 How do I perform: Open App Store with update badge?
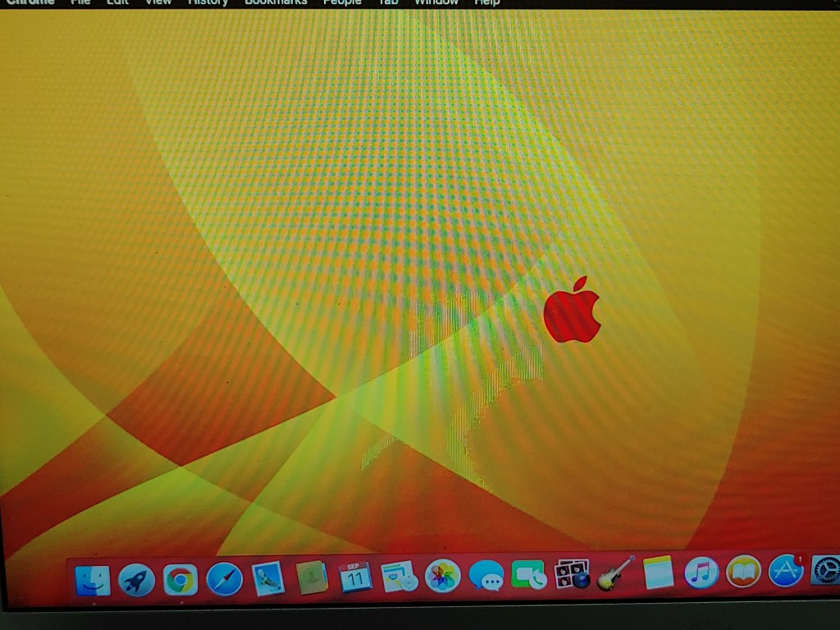coord(787,571)
